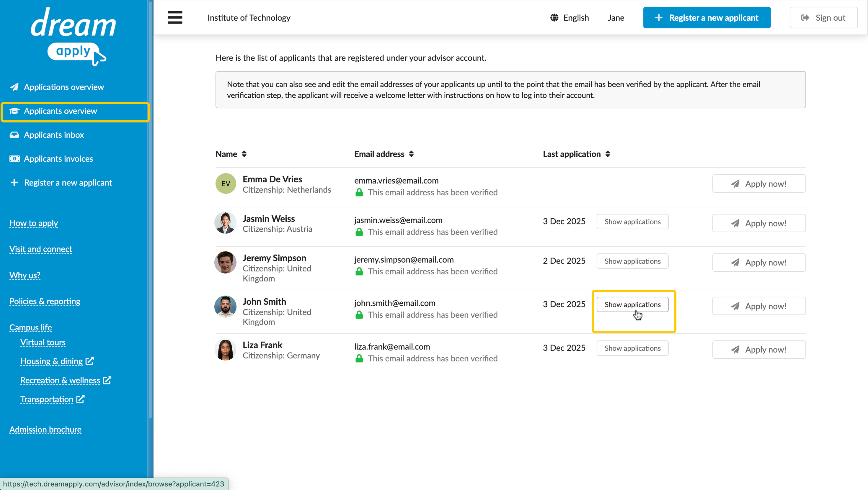This screenshot has width=868, height=490.
Task: Click the plus icon in sidebar Register entry
Action: tap(14, 183)
